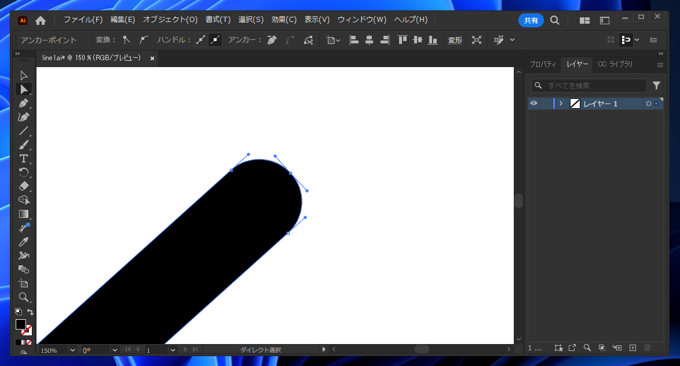680x366 pixels.
Task: Click vertical align center icon
Action: point(418,40)
